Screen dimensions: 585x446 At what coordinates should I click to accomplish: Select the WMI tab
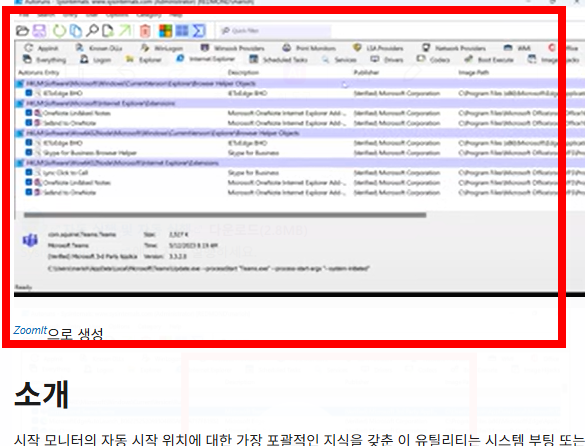(x=517, y=48)
